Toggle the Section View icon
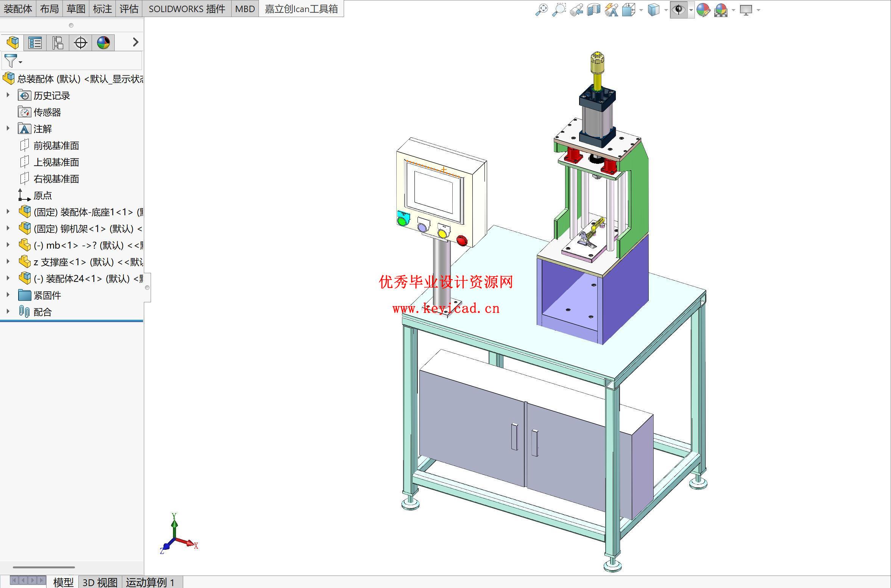Screen dimensions: 891x588 [594, 10]
